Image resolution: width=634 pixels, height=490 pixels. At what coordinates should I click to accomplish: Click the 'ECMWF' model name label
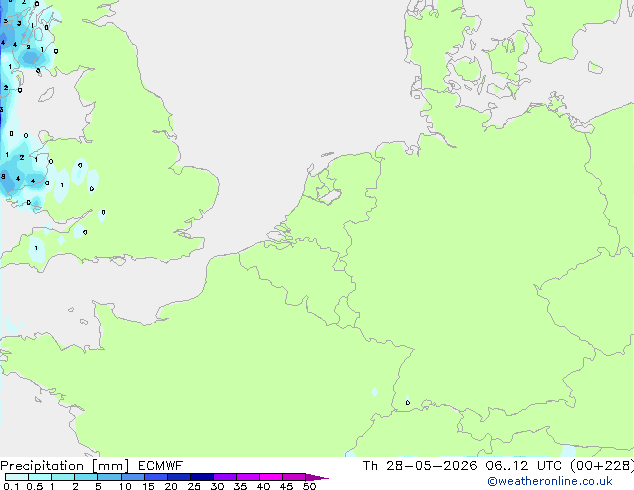click(x=161, y=466)
